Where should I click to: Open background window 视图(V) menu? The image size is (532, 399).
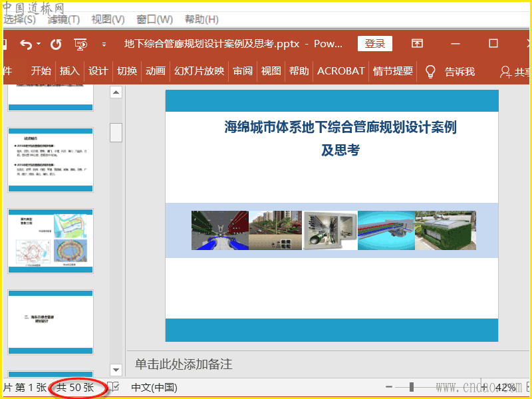click(x=108, y=19)
